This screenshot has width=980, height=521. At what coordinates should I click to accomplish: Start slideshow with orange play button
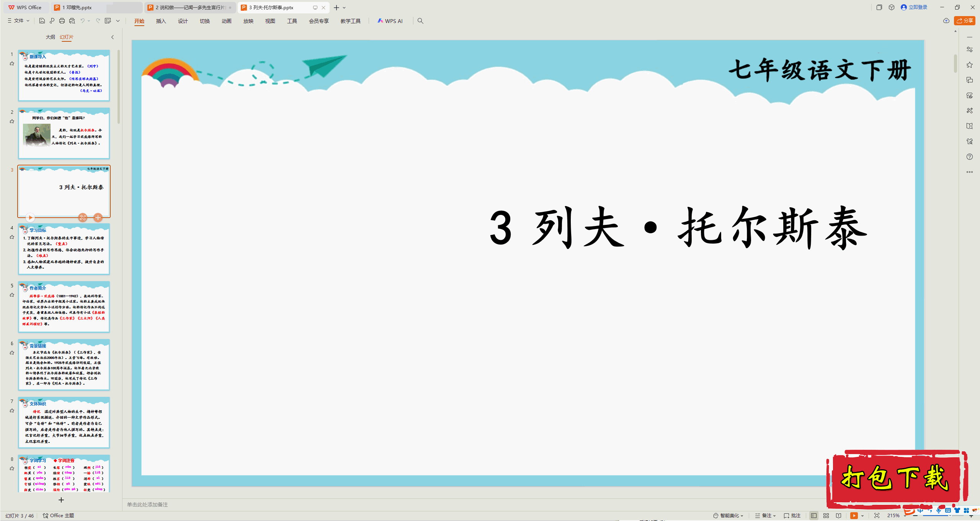click(x=854, y=516)
